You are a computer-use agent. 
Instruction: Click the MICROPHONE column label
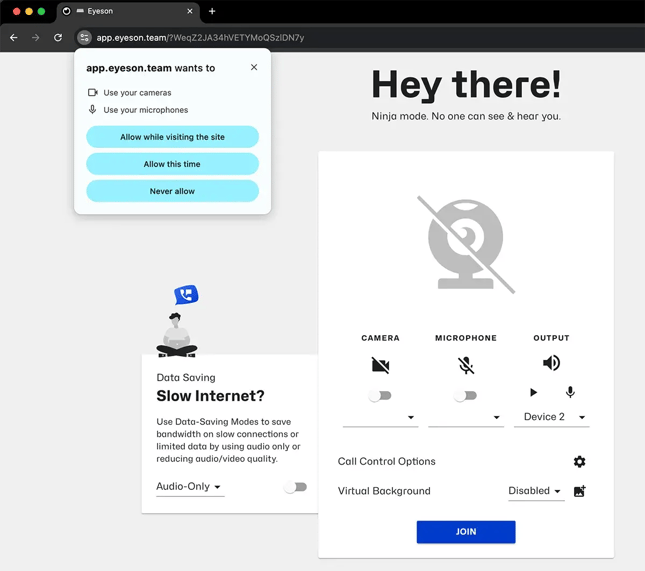[x=466, y=338]
